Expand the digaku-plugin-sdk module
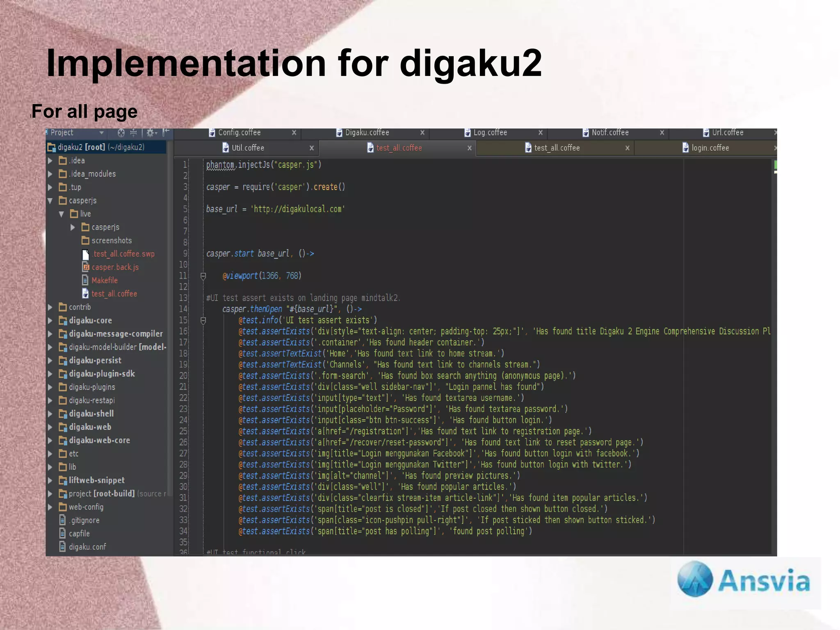 (50, 374)
